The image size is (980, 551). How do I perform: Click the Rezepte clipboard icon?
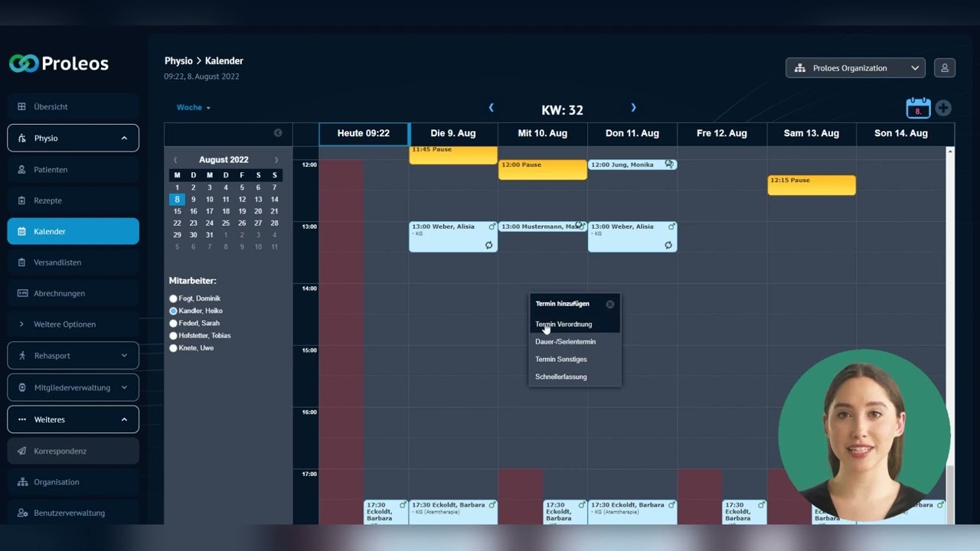pos(21,201)
